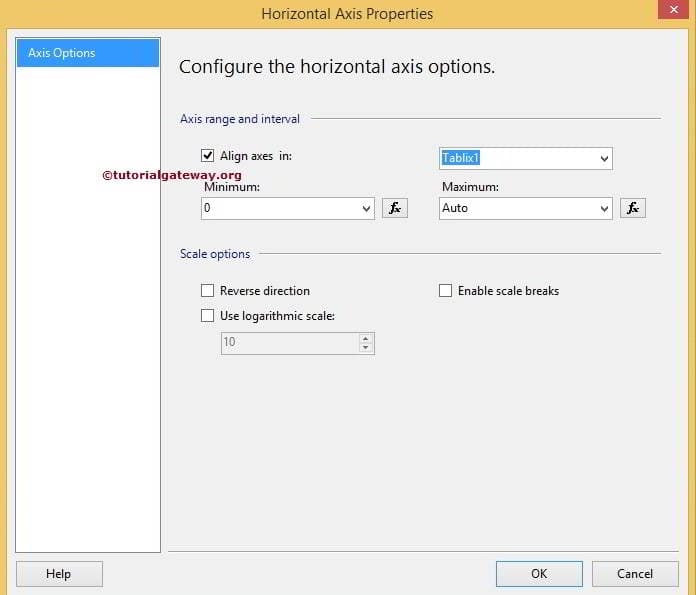The height and width of the screenshot is (595, 696).
Task: Click the OK button
Action: 539,574
